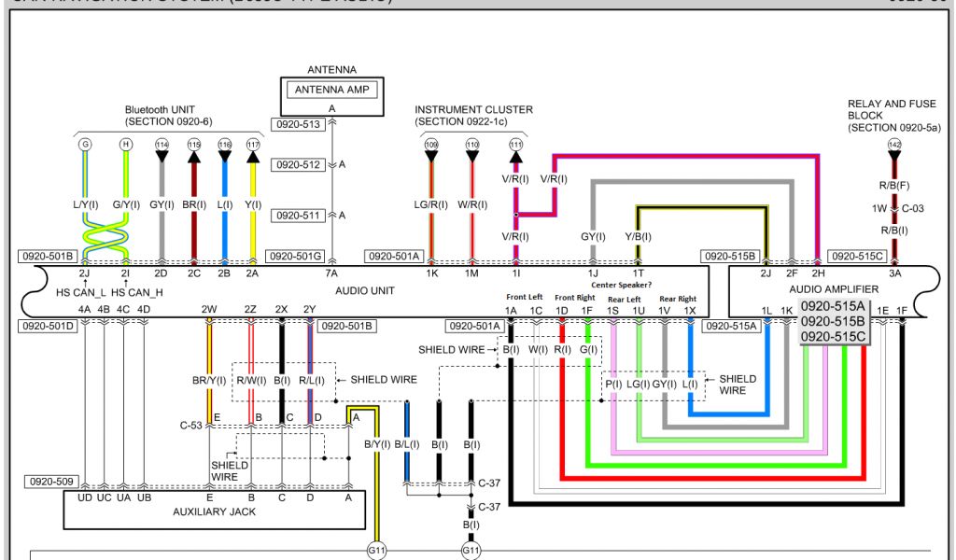This screenshot has height=560, width=956.
Task: Click the circled 111 reference marker
Action: click(x=515, y=145)
